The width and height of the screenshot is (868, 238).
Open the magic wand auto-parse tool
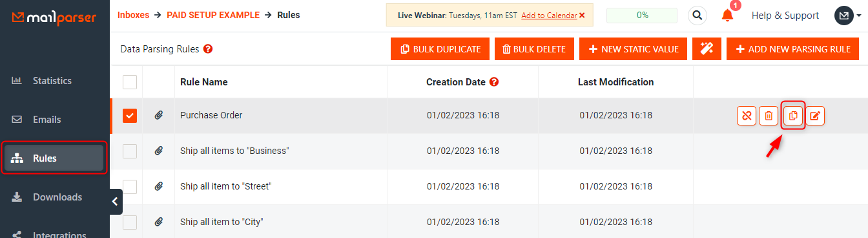pos(707,49)
